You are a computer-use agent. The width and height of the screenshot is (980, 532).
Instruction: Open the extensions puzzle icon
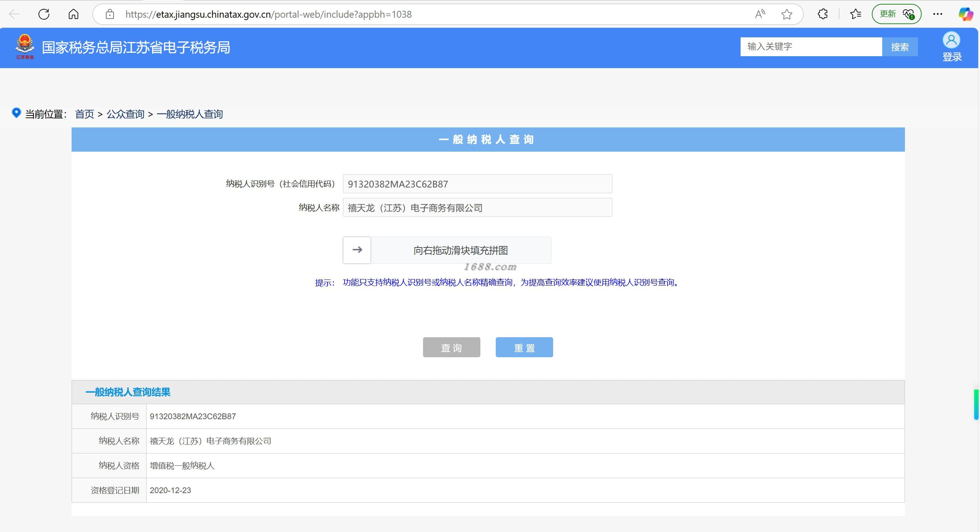tap(823, 14)
